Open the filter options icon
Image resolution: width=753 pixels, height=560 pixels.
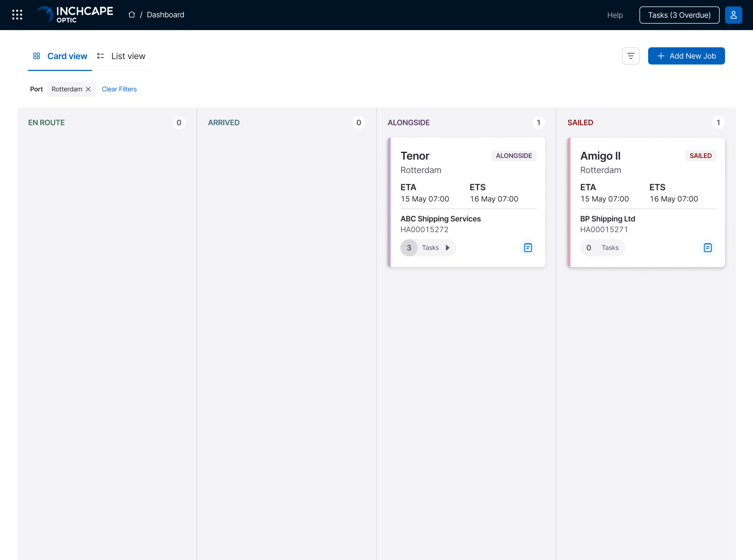(x=631, y=56)
